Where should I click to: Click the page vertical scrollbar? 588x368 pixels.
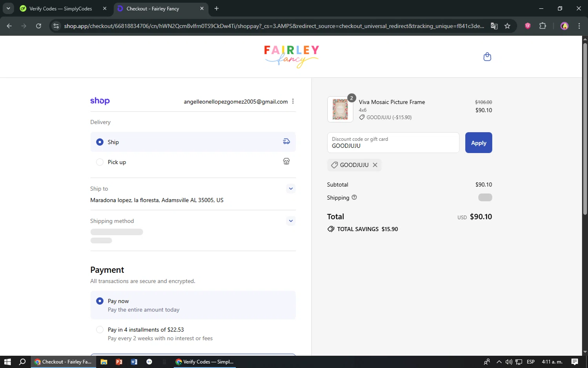point(585,129)
